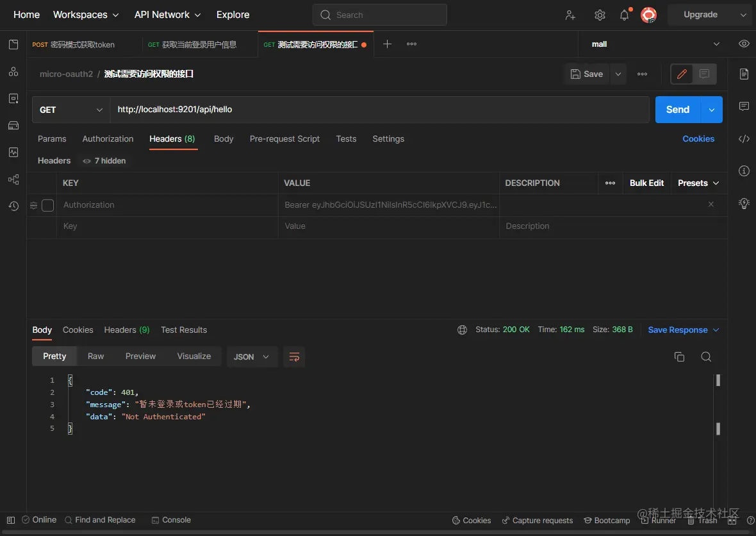
Task: Open Console in status bar
Action: point(171,520)
